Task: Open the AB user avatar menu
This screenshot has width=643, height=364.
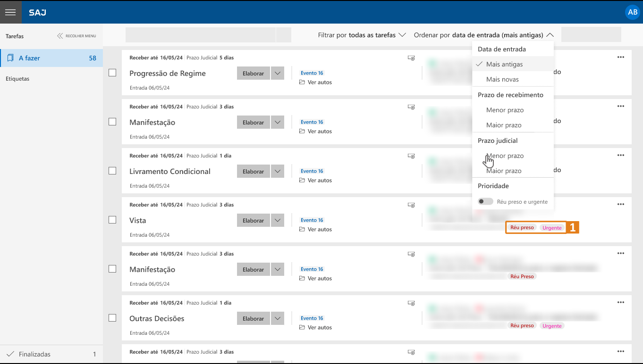Action: coord(632,12)
